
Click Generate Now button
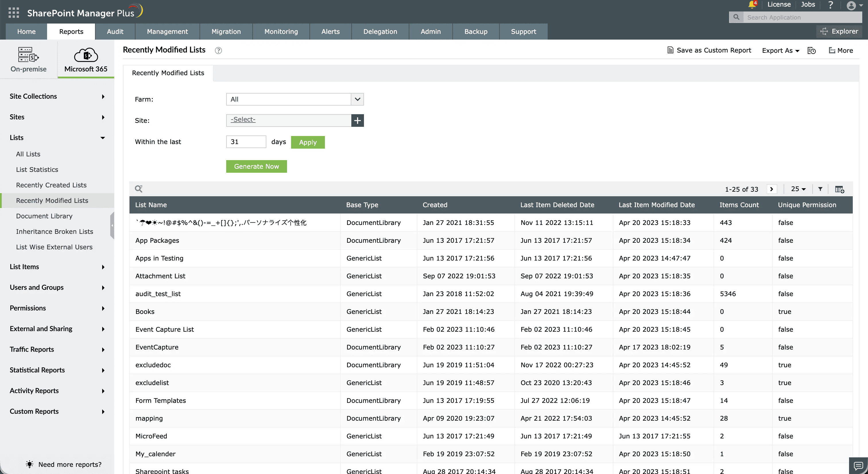[256, 166]
